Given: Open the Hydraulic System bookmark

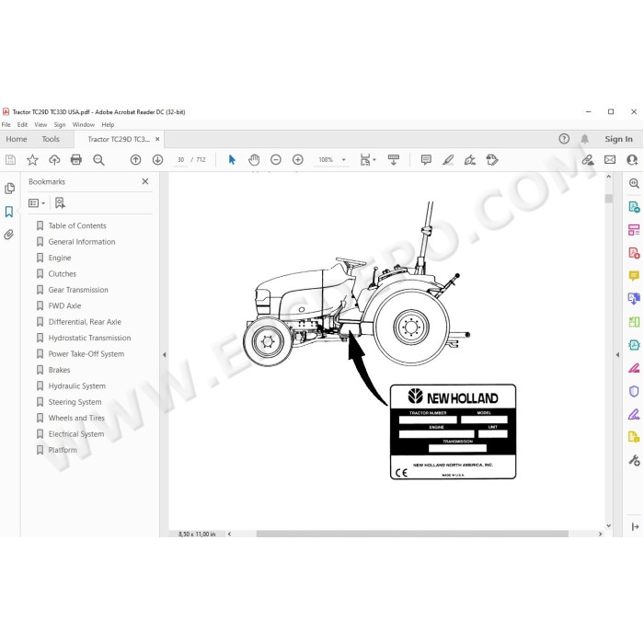Looking at the screenshot, I should coord(76,385).
